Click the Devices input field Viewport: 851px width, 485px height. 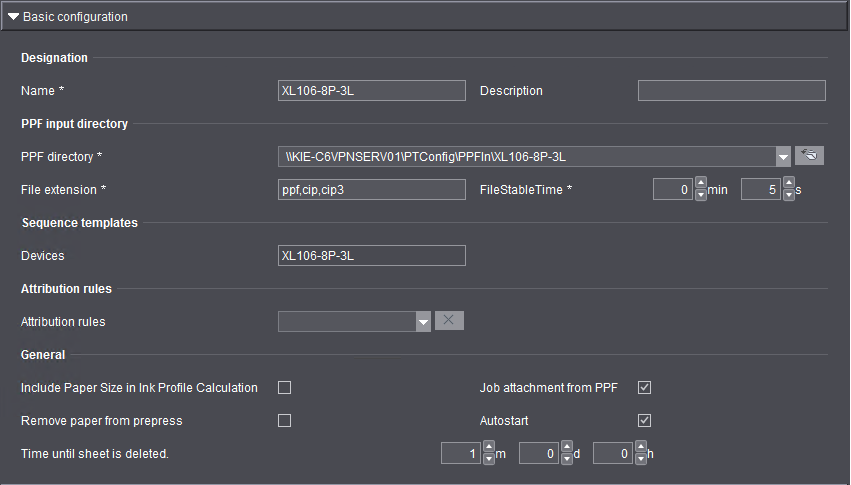[x=372, y=256]
